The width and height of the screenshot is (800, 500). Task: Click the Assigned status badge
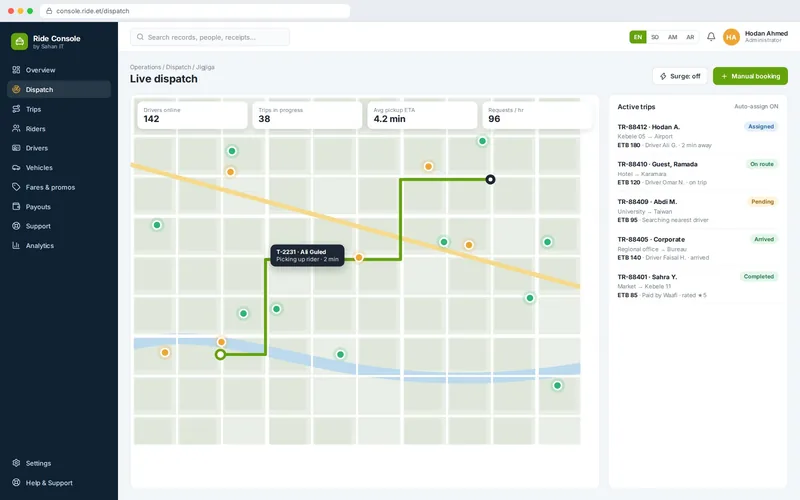[761, 127]
